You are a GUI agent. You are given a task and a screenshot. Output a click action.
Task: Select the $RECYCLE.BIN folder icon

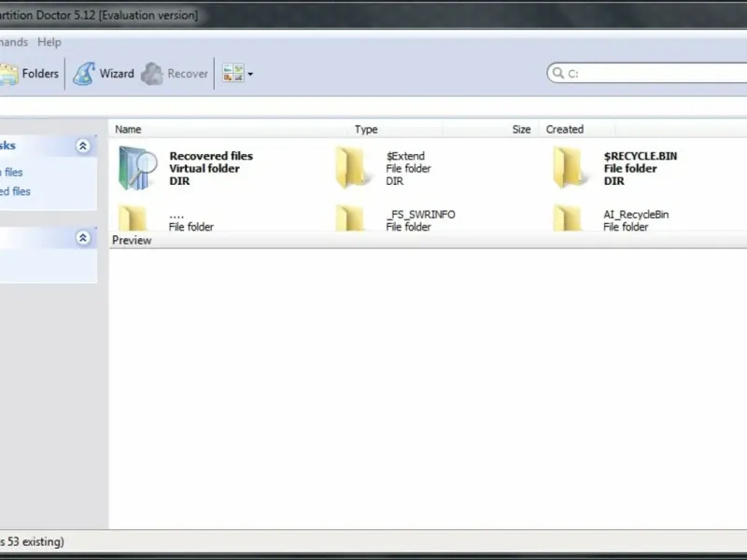pos(569,168)
